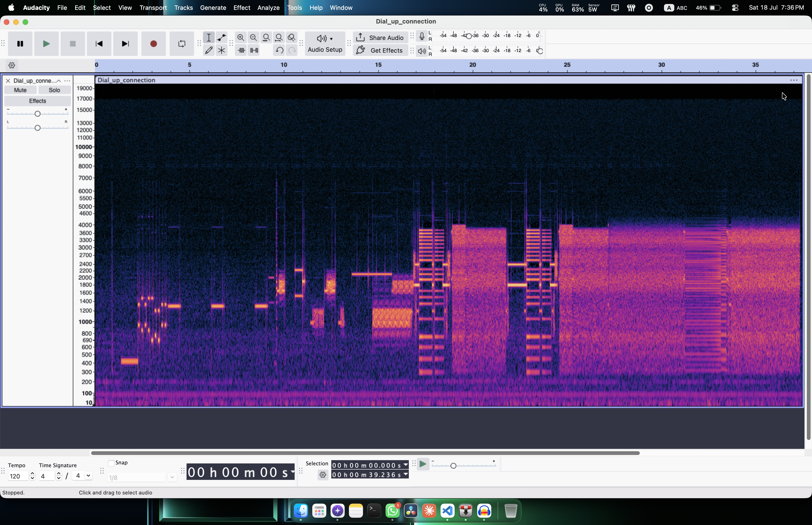Skip to end of the track
Image resolution: width=812 pixels, height=525 pixels.
click(x=125, y=44)
